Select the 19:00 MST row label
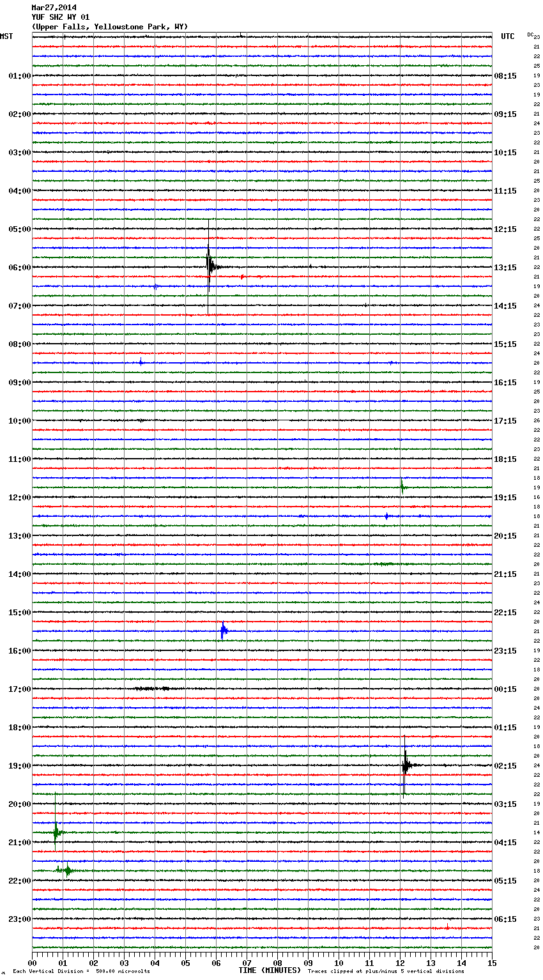 coord(20,766)
